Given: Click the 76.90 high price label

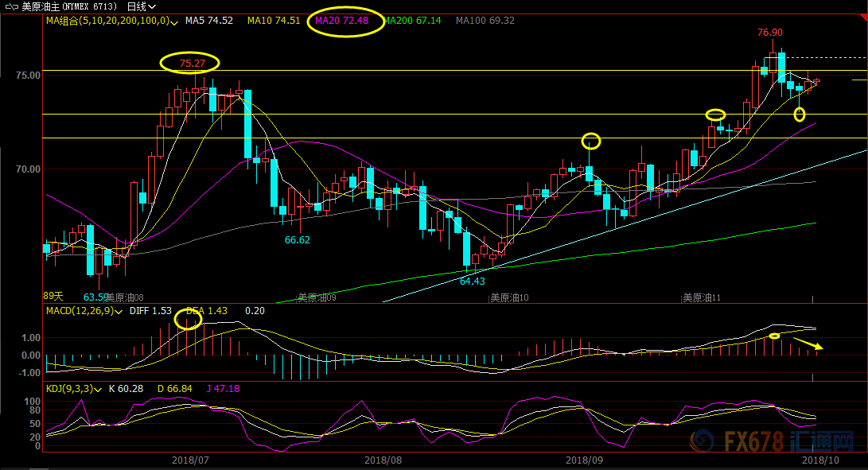Looking at the screenshot, I should (769, 33).
